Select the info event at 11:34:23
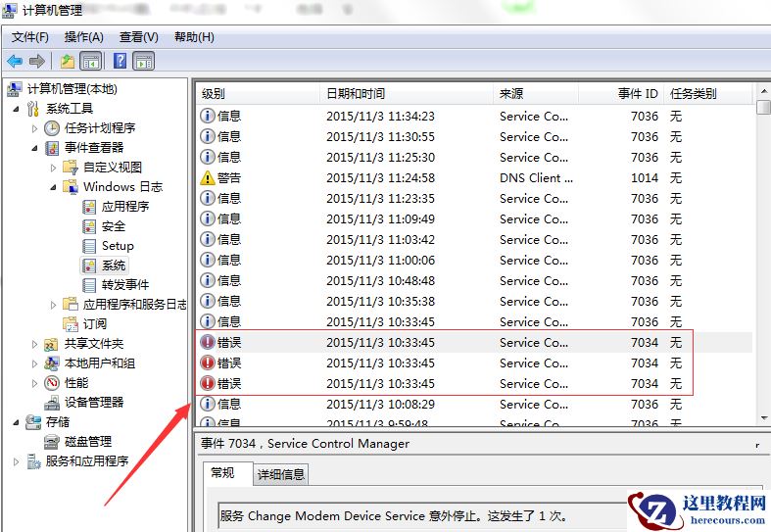Image resolution: width=771 pixels, height=532 pixels. click(x=474, y=116)
